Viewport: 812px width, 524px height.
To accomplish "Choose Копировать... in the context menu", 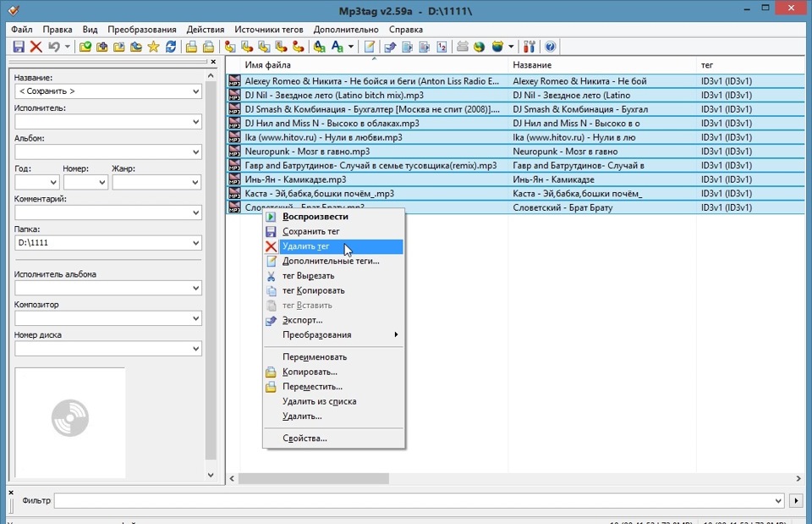I will pos(333,372).
